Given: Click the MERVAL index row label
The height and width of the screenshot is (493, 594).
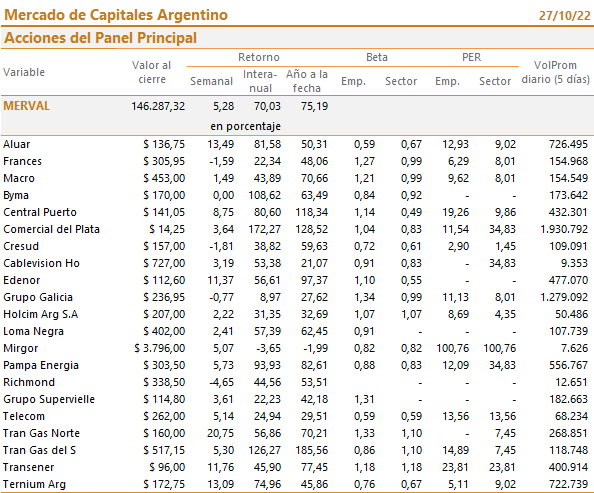Looking at the screenshot, I should tap(26, 106).
